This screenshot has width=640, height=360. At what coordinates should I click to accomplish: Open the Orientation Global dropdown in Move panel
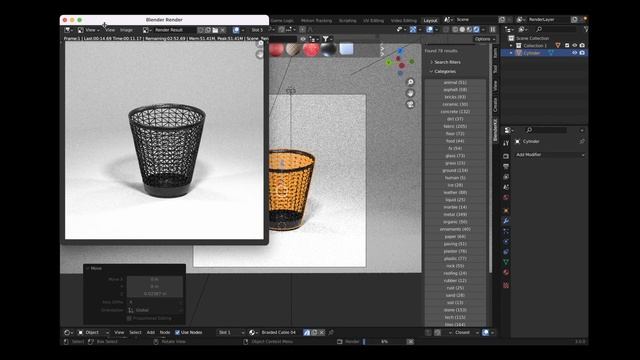point(155,310)
